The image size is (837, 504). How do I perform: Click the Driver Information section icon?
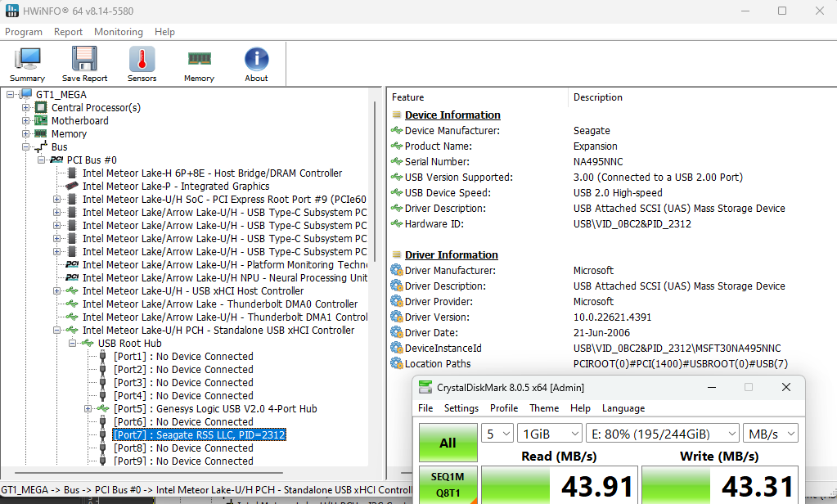tap(397, 254)
